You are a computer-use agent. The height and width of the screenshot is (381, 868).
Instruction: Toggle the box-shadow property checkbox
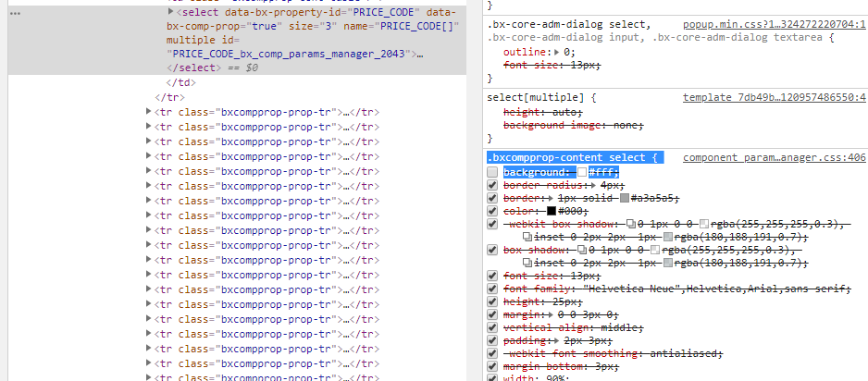(492, 250)
